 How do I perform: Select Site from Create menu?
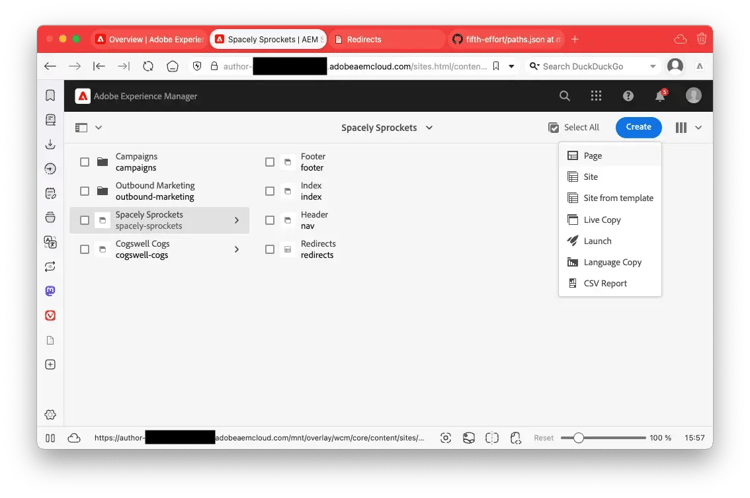pyautogui.click(x=610, y=177)
